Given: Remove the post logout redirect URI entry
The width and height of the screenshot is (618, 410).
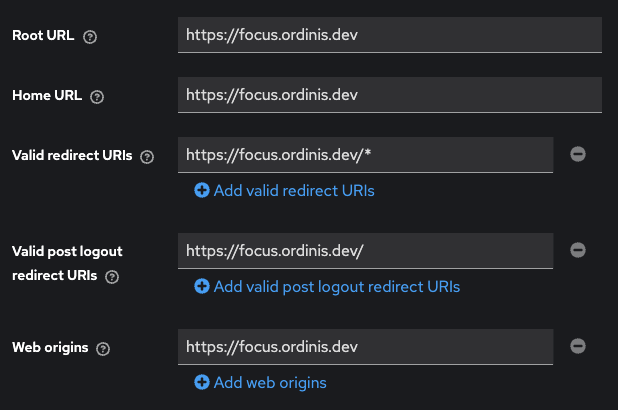Looking at the screenshot, I should (578, 250).
